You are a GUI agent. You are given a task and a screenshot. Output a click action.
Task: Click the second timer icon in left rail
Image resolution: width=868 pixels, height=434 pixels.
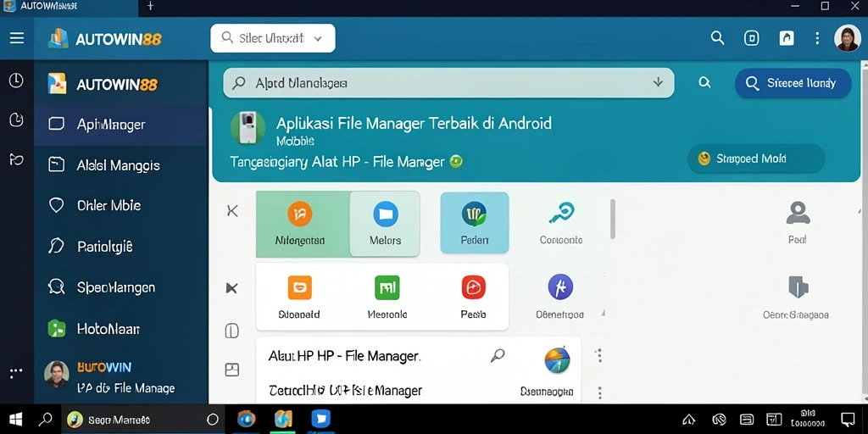pyautogui.click(x=16, y=120)
